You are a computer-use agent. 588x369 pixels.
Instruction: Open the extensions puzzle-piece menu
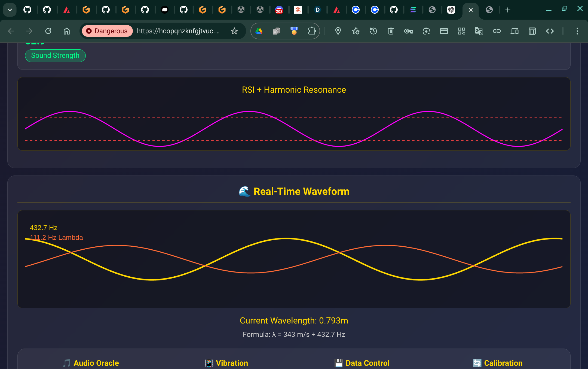[312, 31]
